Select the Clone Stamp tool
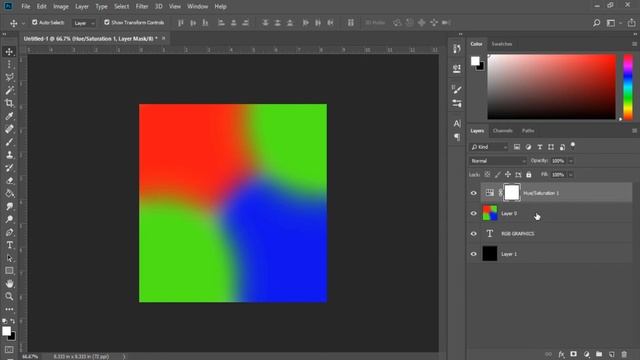This screenshot has height=360, width=640. tap(9, 155)
